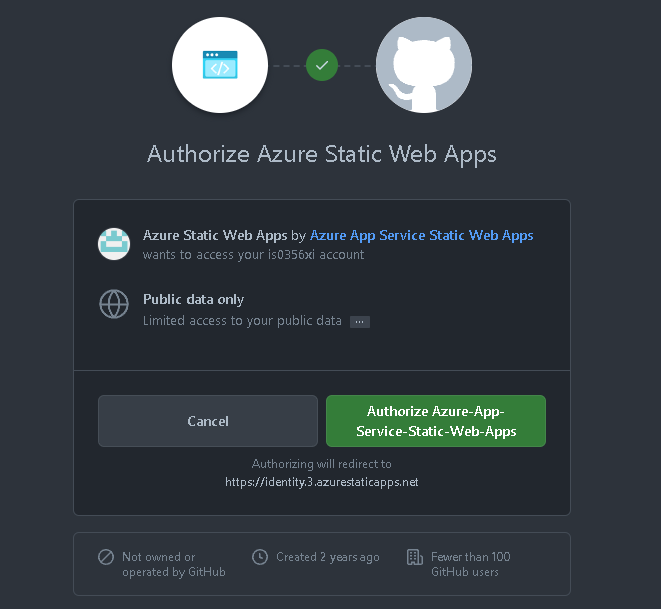Image resolution: width=661 pixels, height=609 pixels.
Task: Authorize Azure-App-Service-Static-Web-Apps
Action: [x=436, y=421]
